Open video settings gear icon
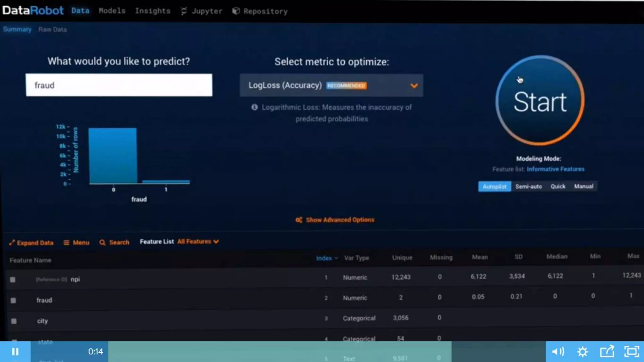Screen dimensions: 644x362 582,352
